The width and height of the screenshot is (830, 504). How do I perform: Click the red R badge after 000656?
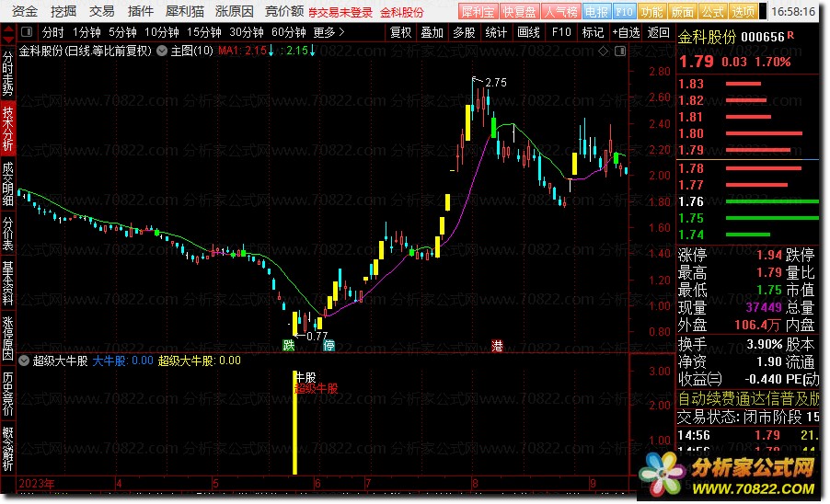[x=790, y=36]
